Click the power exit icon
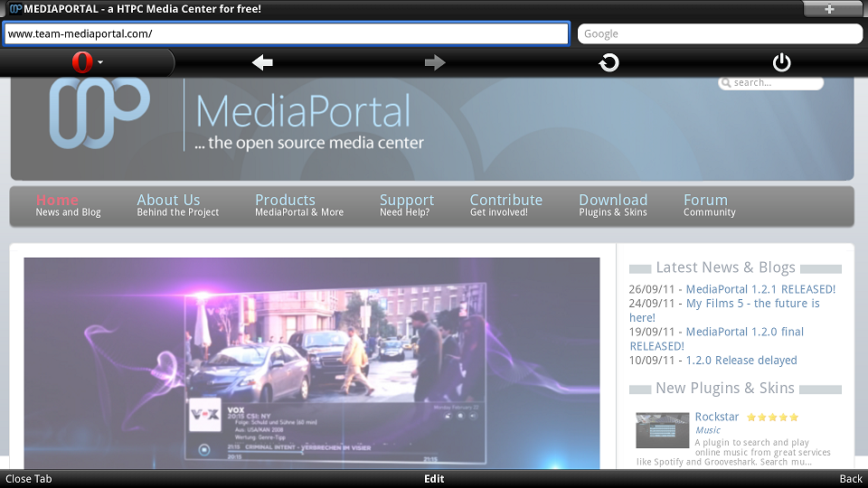868x488 pixels. click(x=781, y=62)
